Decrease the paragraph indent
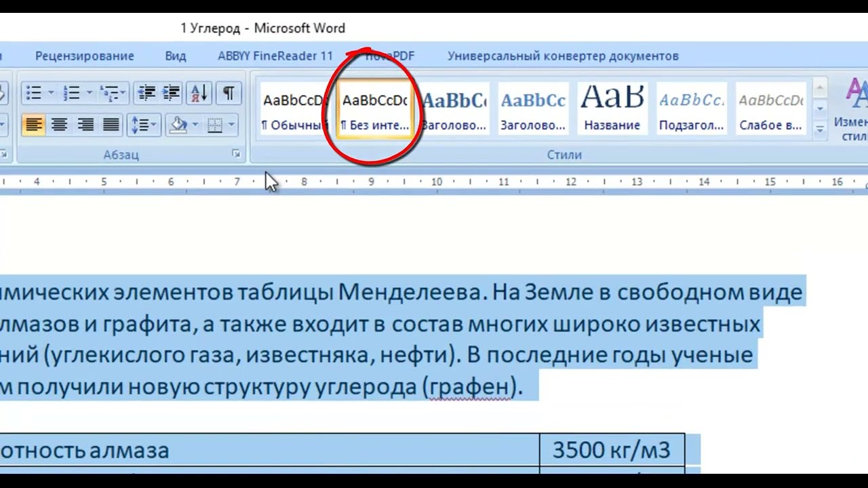The image size is (868, 488). click(x=146, y=93)
